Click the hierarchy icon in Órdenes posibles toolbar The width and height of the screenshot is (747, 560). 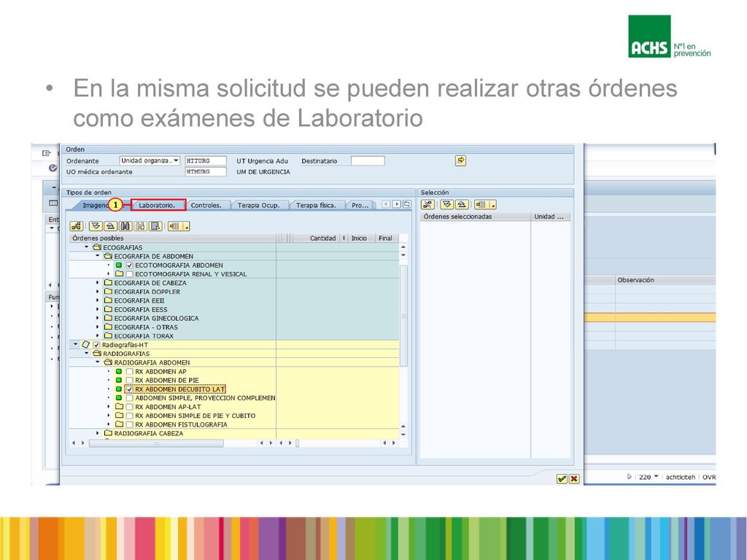click(76, 226)
